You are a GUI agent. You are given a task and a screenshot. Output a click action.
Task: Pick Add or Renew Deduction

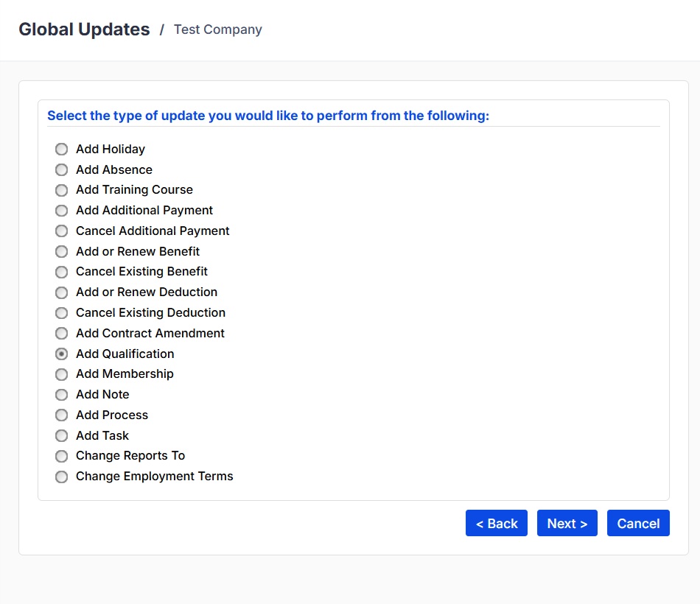61,292
